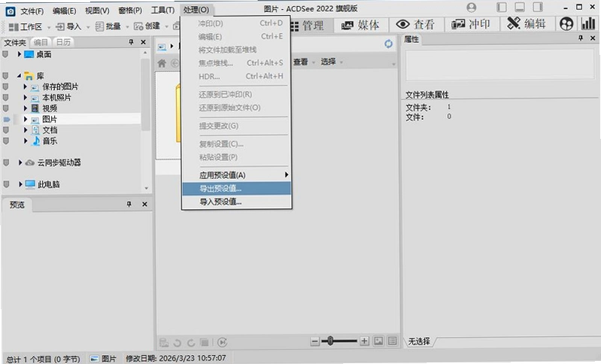Image resolution: width=601 pixels, height=364 pixels.
Task: Expand the 桌面 tree node
Action: coord(19,54)
